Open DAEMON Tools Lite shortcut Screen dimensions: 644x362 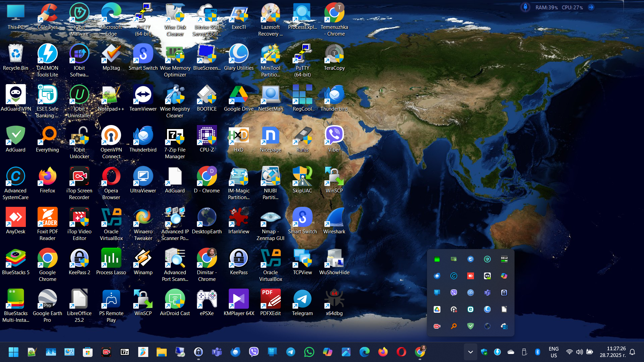[47, 61]
